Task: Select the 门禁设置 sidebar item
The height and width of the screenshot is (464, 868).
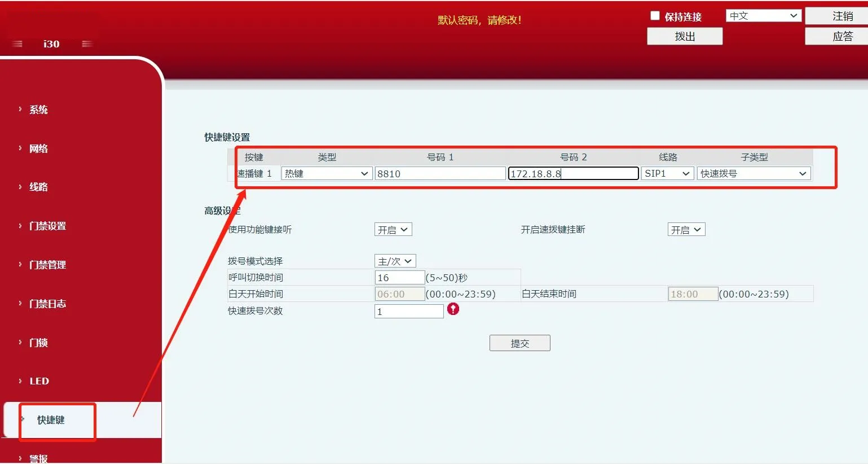Action: coord(47,226)
